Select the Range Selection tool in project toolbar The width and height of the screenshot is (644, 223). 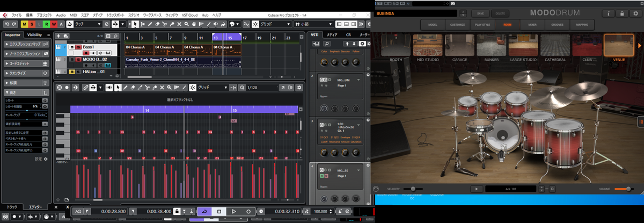pos(144,24)
